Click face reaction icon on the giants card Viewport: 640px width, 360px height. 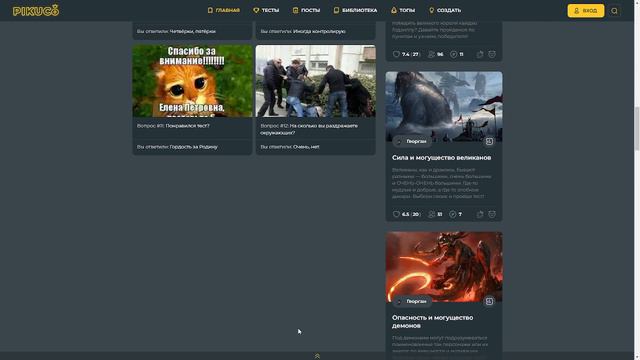tap(492, 214)
